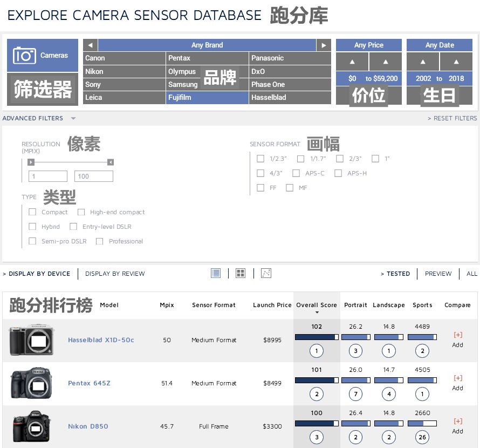
Task: Switch to graph view icon
Action: 266,273
